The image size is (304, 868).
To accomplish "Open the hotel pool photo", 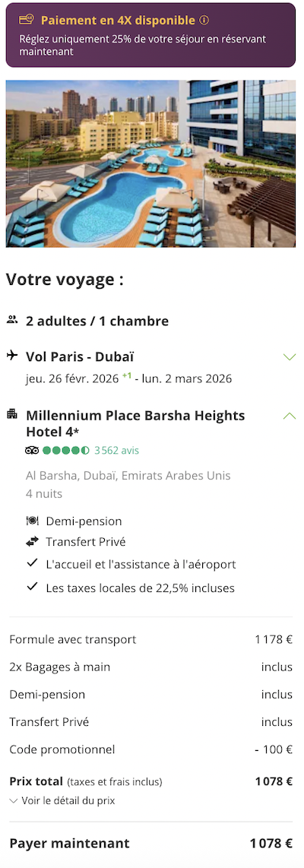I will (x=150, y=164).
